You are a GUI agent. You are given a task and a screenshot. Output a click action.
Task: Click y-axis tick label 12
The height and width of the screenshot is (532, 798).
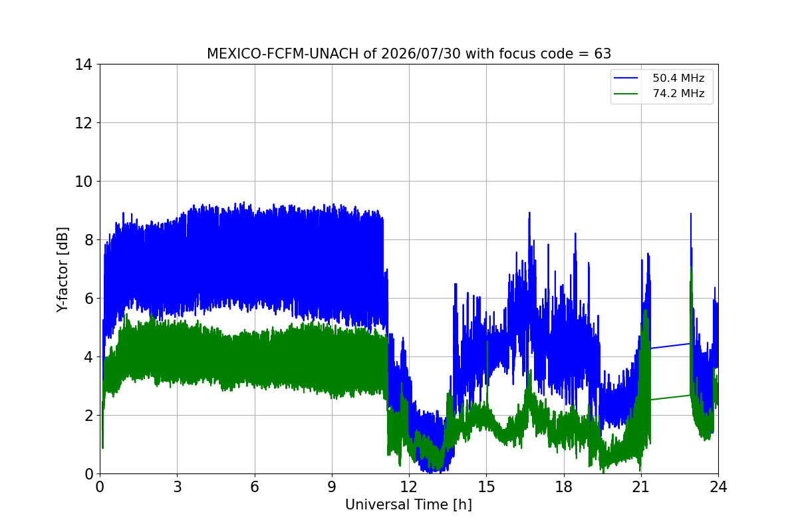pos(84,123)
